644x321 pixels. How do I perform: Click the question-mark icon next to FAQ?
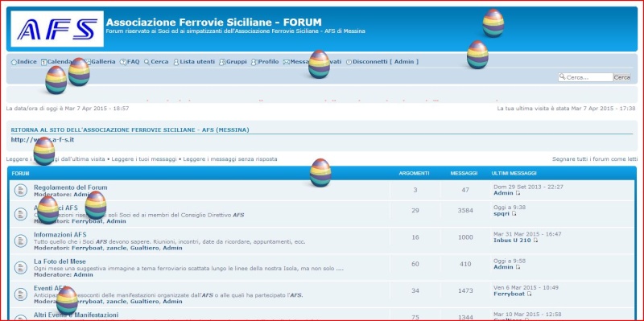(x=123, y=62)
